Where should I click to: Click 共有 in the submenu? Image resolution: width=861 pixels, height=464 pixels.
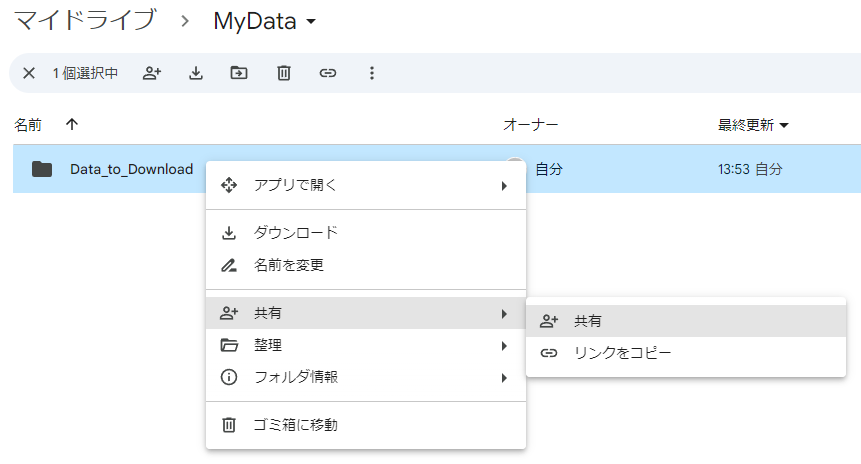(588, 321)
